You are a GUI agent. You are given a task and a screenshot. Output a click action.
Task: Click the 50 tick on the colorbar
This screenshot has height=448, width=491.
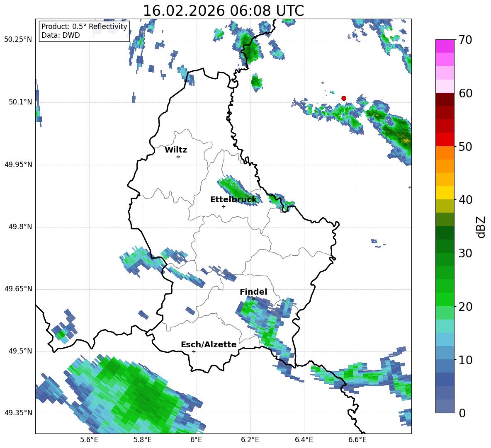tap(465, 146)
